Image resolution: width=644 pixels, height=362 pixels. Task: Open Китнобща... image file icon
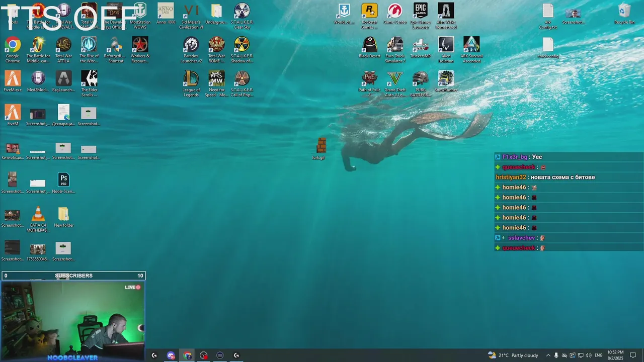click(x=13, y=150)
